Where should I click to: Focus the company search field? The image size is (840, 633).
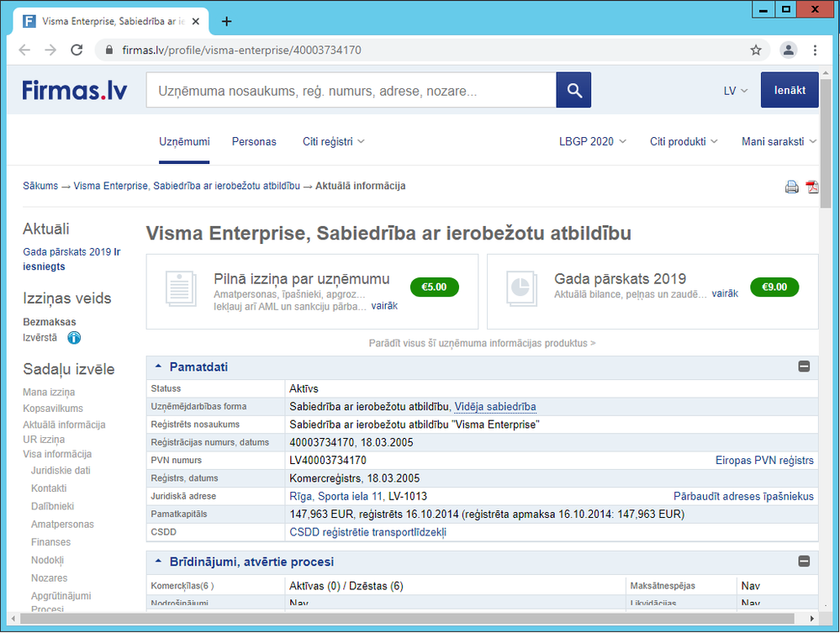point(351,91)
